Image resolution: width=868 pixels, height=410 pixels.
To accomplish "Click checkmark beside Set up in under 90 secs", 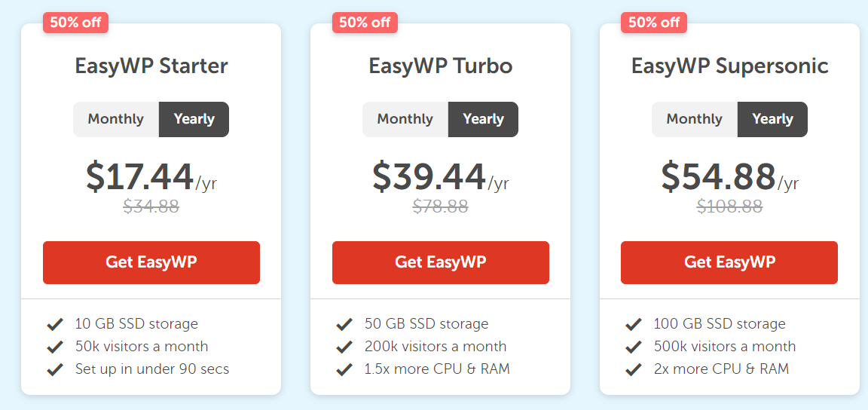I will [55, 369].
